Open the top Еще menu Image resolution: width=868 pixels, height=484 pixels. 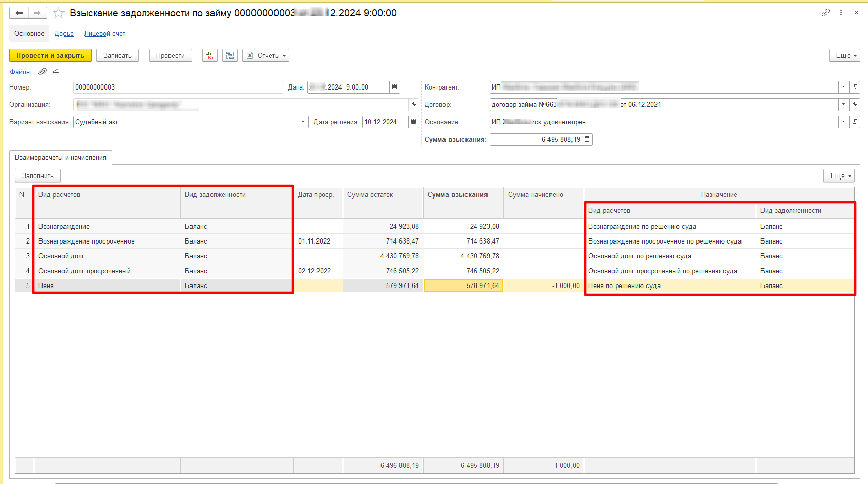click(x=844, y=55)
